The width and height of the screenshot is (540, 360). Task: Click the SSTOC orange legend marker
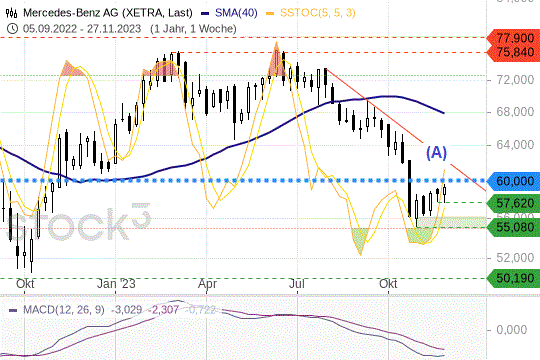[x=270, y=14]
